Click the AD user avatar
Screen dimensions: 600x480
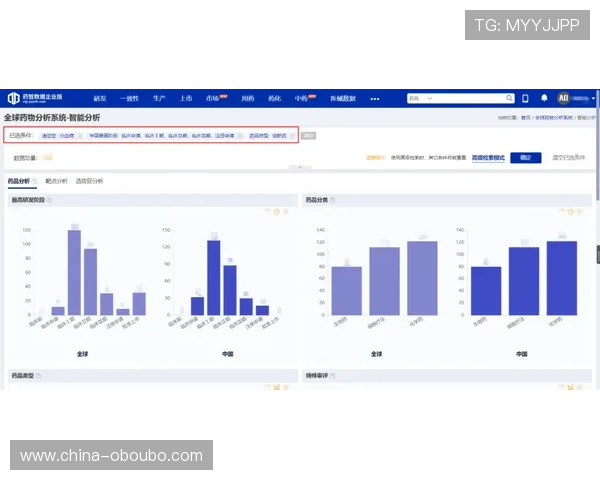563,98
